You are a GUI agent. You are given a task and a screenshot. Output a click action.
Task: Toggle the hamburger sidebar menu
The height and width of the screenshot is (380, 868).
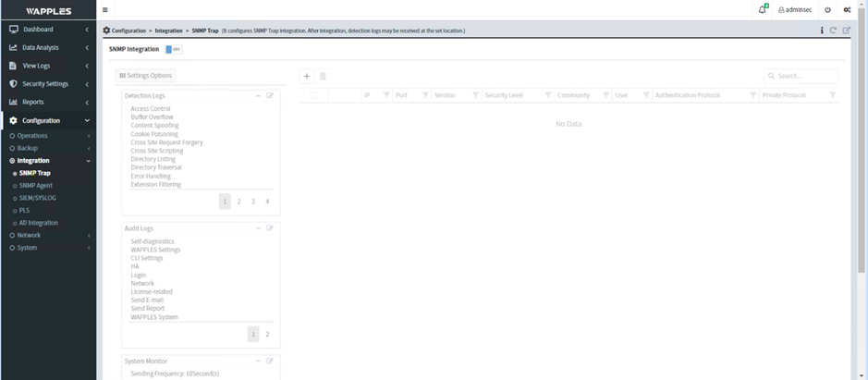tap(104, 10)
